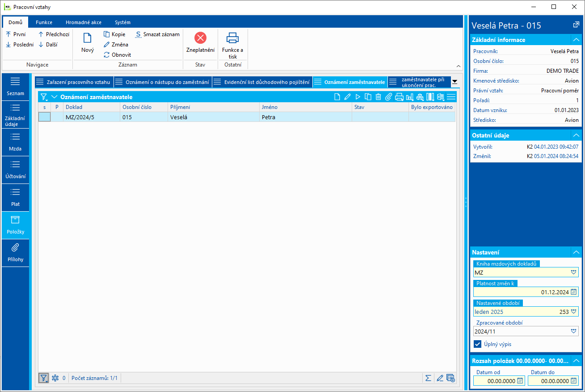585x392 pixels.
Task: Collapse the Nastavení section
Action: (576, 252)
